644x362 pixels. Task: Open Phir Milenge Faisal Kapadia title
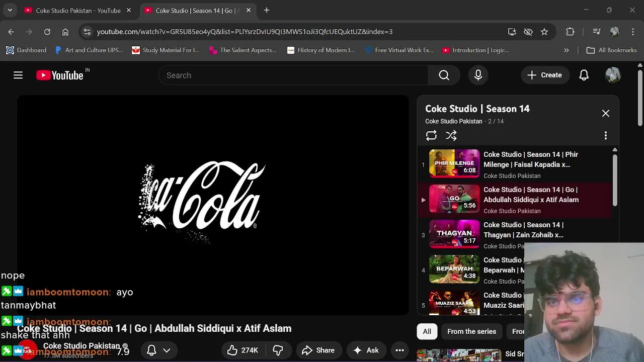[x=531, y=159]
